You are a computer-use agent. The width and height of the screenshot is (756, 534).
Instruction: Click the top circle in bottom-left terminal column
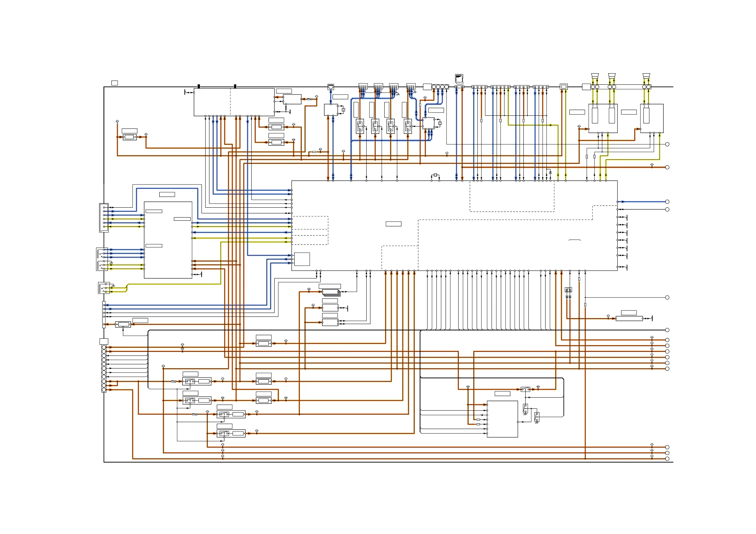(x=104, y=348)
